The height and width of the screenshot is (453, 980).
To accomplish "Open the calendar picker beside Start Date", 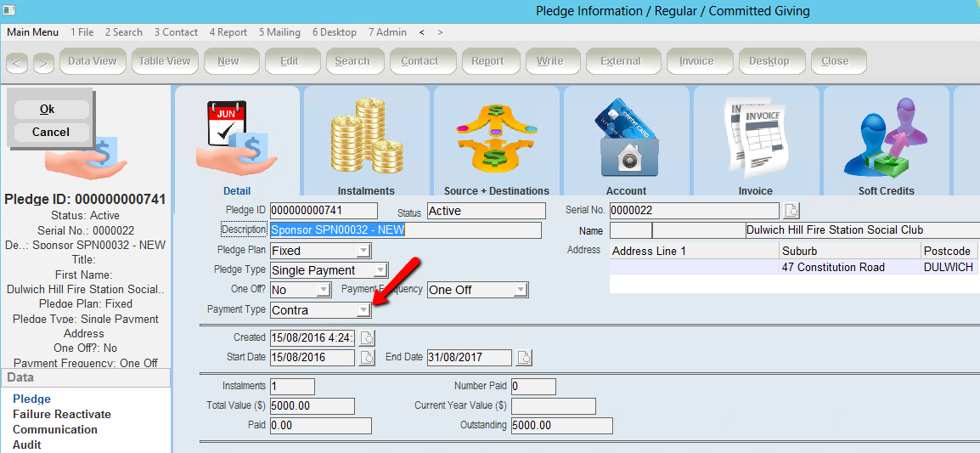I will coord(366,358).
